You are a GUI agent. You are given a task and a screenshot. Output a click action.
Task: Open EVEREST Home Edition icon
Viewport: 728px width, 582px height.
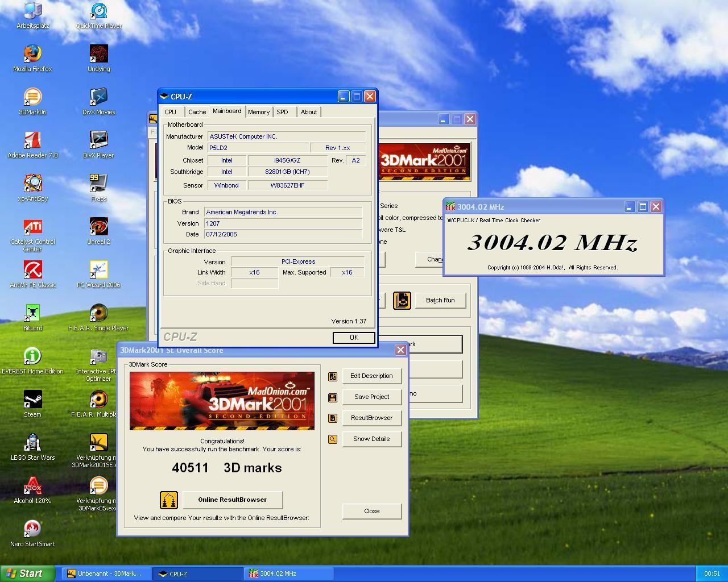click(x=32, y=361)
